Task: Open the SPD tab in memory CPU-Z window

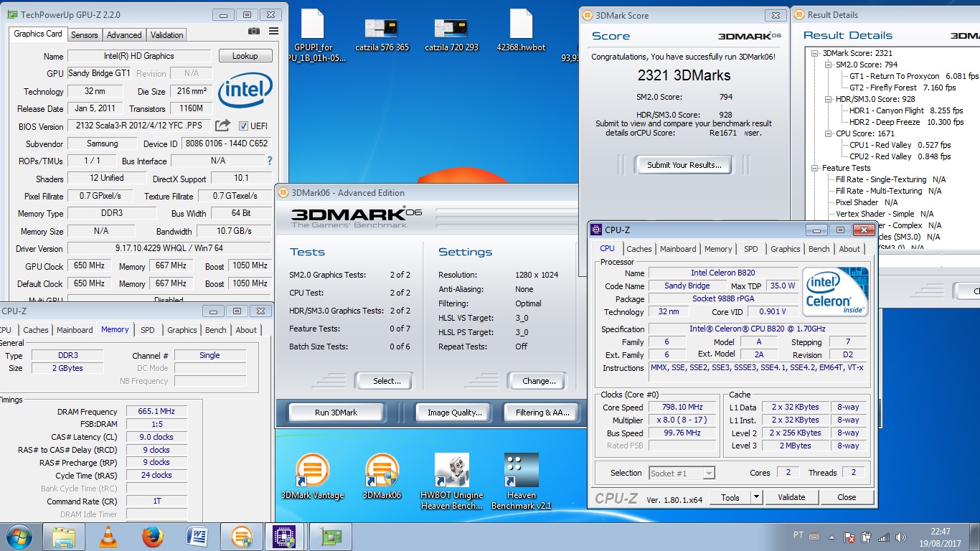Action: coord(147,330)
